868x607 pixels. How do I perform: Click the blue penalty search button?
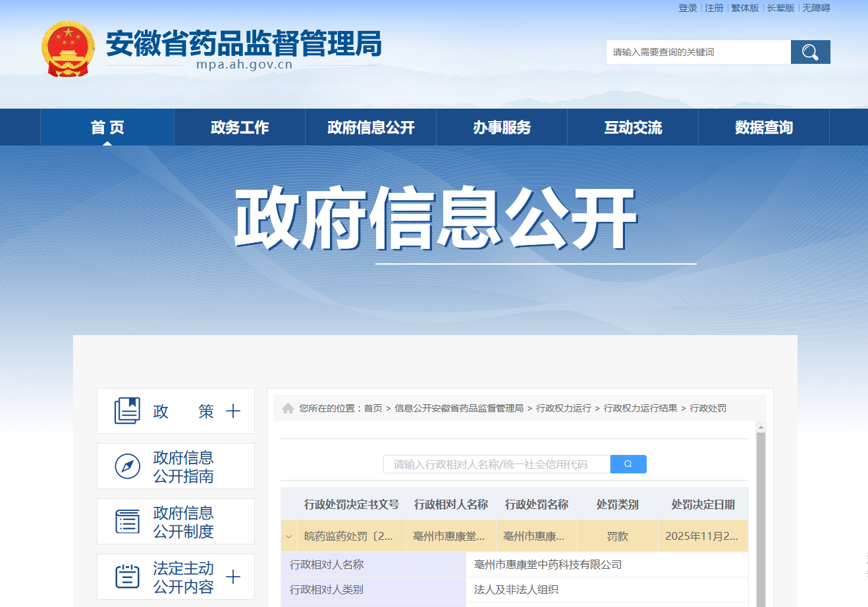pyautogui.click(x=628, y=464)
